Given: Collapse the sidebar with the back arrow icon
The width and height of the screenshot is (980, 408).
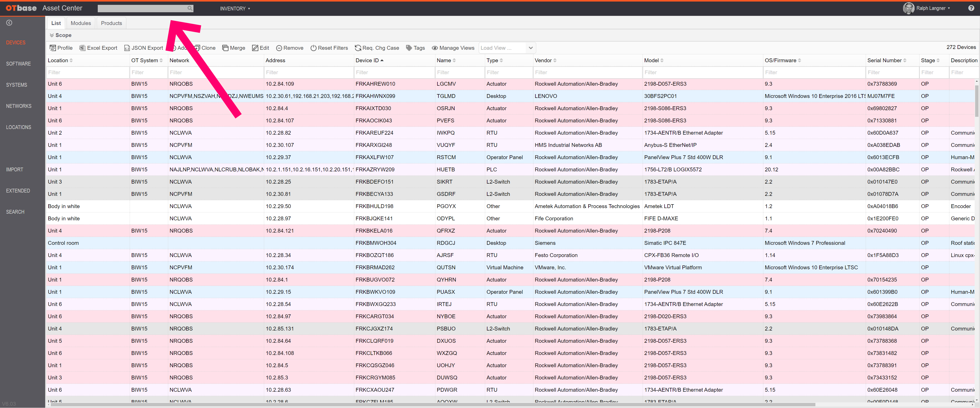Looking at the screenshot, I should (x=9, y=23).
